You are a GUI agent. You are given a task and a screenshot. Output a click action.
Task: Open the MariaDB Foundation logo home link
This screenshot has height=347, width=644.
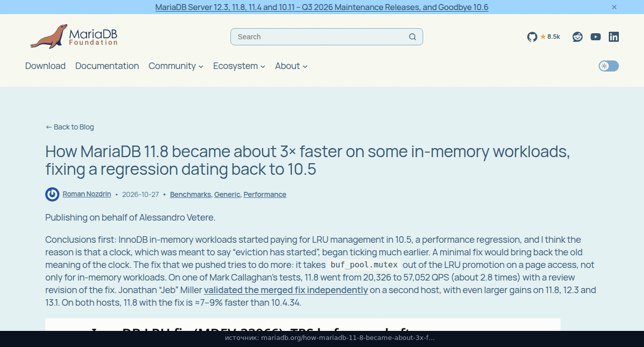73,36
